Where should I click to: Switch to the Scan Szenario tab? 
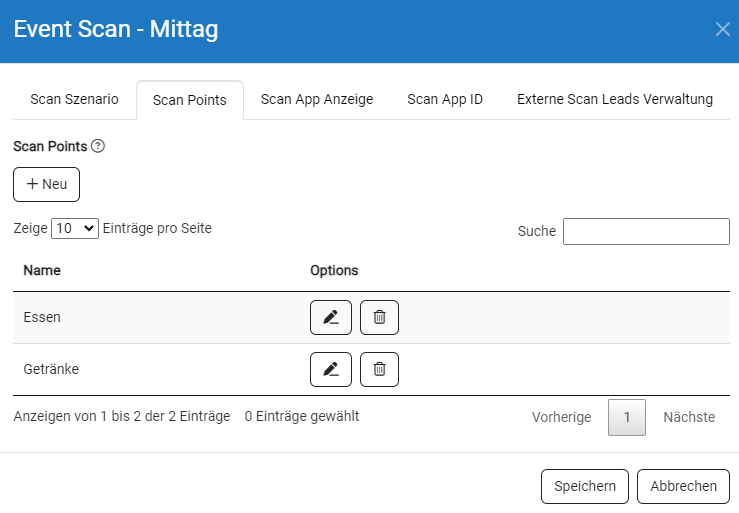coord(74,99)
